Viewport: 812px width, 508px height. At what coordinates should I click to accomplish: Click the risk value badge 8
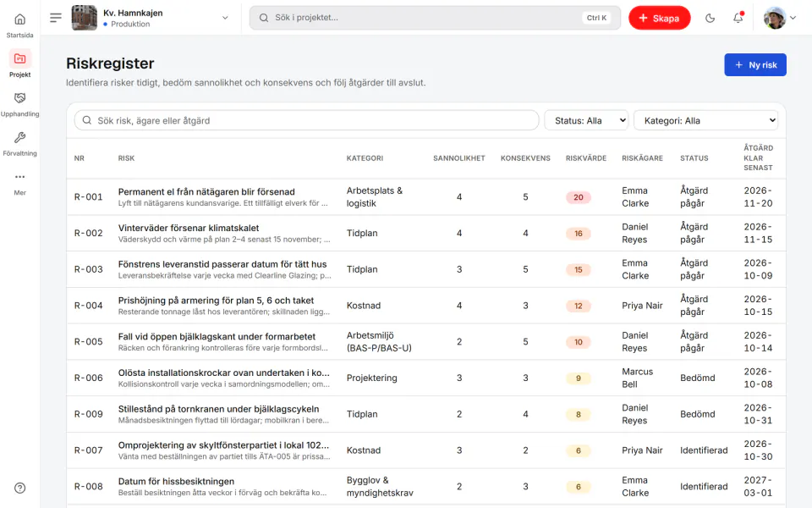point(579,415)
